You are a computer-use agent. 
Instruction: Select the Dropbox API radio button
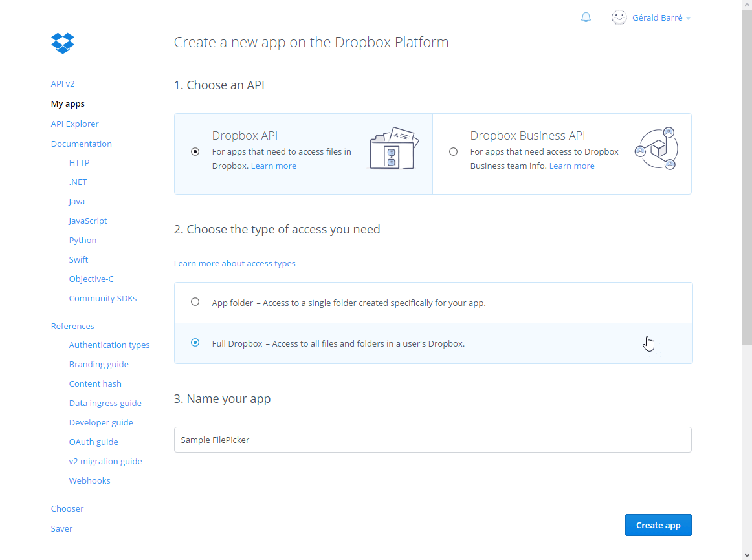click(x=195, y=151)
